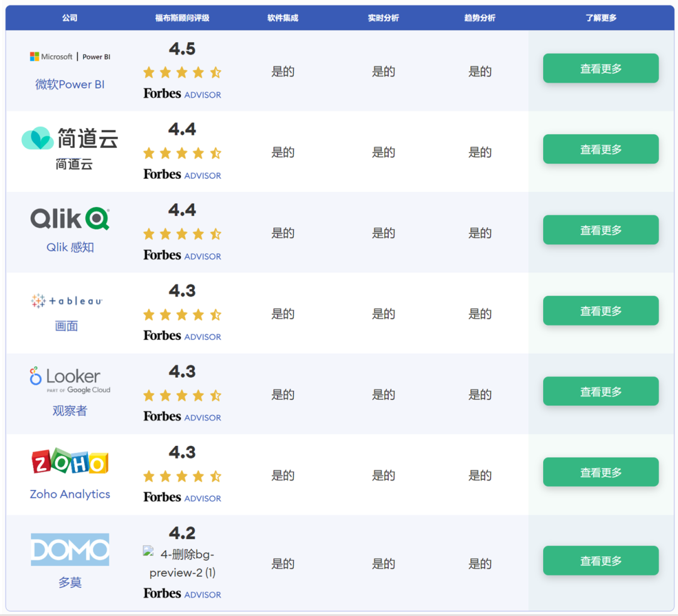678x616 pixels.
Task: Click 软件集成 是的 cell in Power BI row
Action: [282, 72]
